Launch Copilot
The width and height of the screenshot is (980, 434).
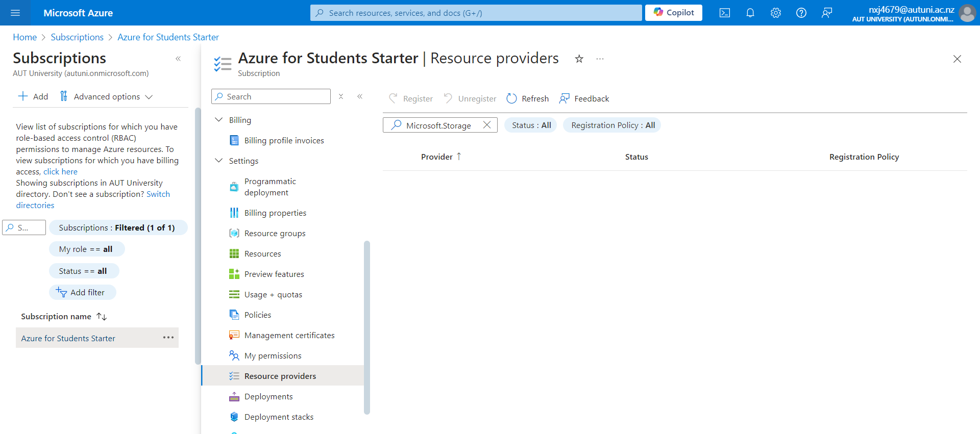(674, 13)
